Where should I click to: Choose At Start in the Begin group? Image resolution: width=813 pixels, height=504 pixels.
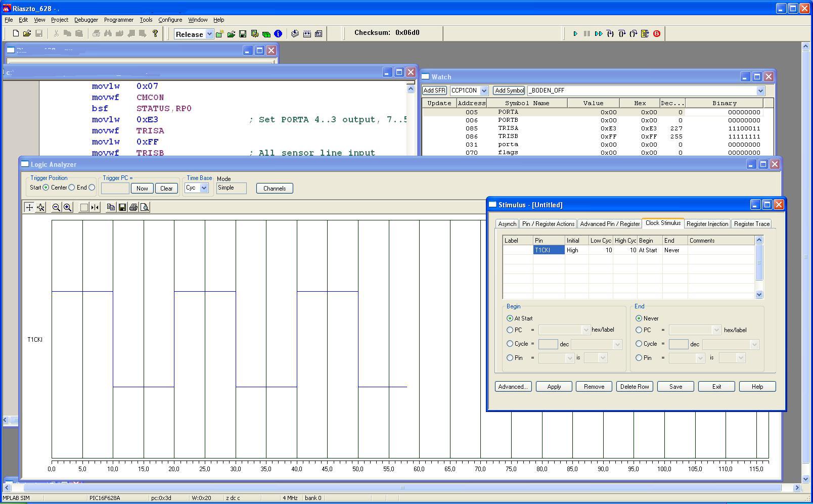(510, 318)
